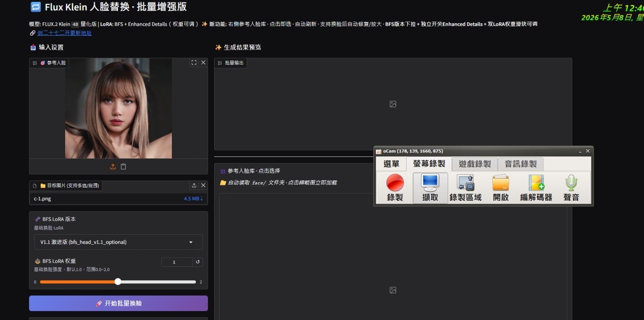Click the 錄製區域 region button in oCam
The width and height of the screenshot is (644, 320).
465,188
